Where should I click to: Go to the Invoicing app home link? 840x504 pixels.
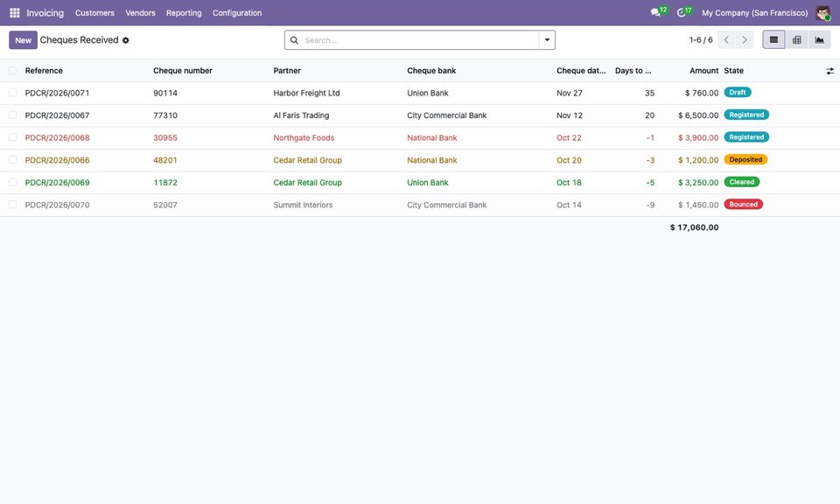(x=45, y=13)
